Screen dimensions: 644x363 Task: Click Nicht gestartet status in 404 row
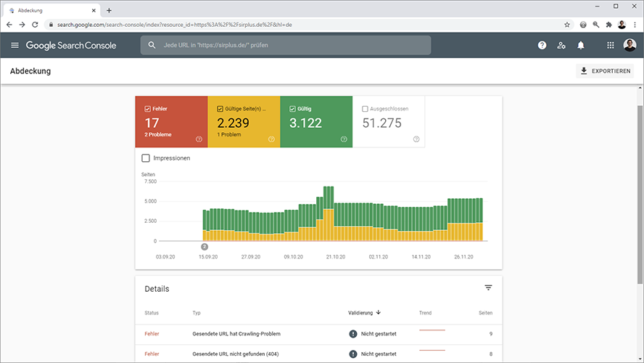pyautogui.click(x=379, y=354)
